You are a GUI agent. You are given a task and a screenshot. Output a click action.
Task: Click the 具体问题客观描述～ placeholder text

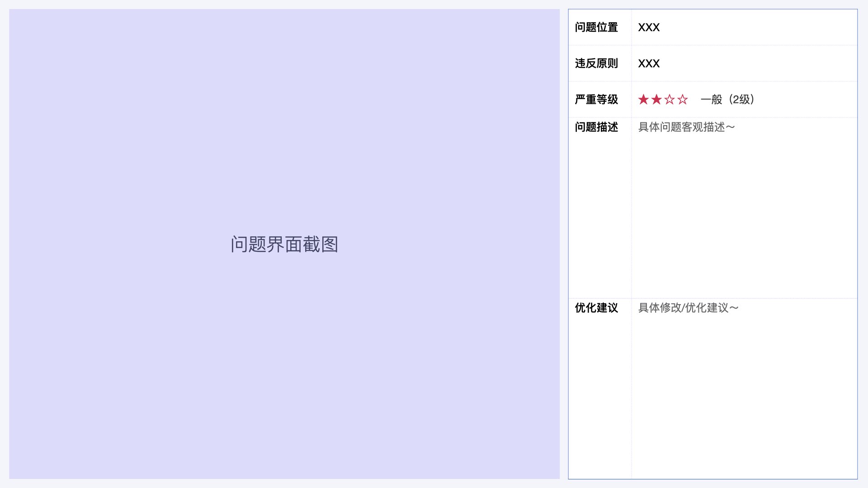pos(686,127)
